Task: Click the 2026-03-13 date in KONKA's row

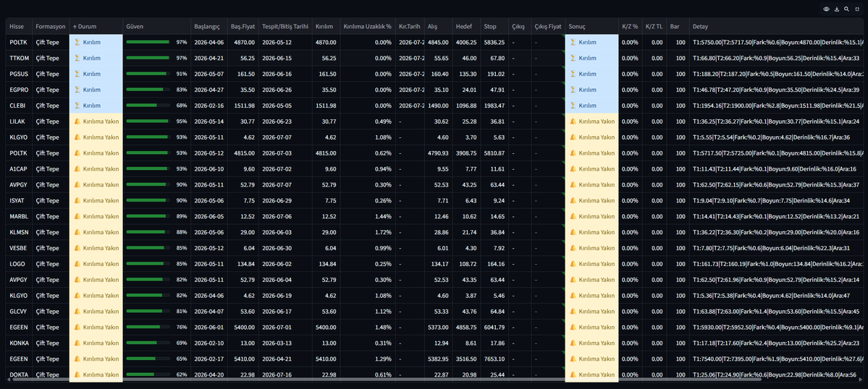Action: click(285, 343)
